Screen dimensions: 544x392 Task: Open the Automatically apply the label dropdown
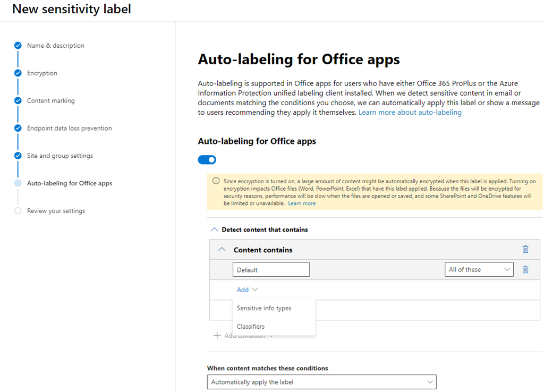pos(321,382)
